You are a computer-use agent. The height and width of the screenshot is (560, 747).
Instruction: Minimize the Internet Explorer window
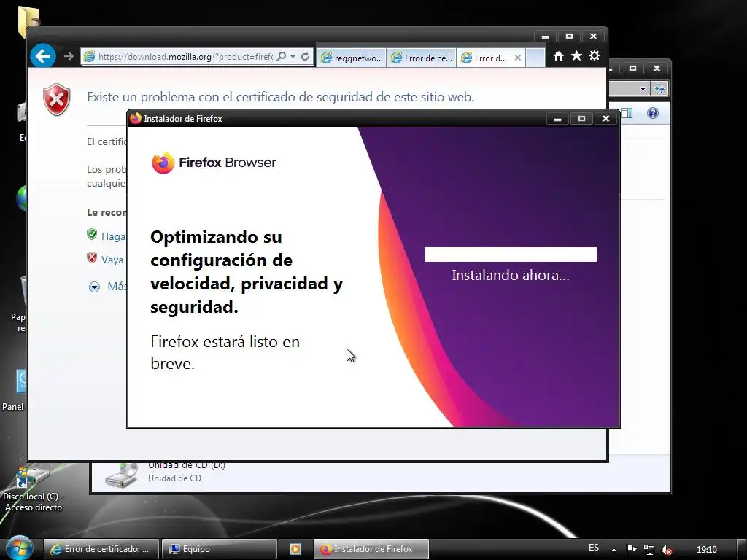pos(545,36)
